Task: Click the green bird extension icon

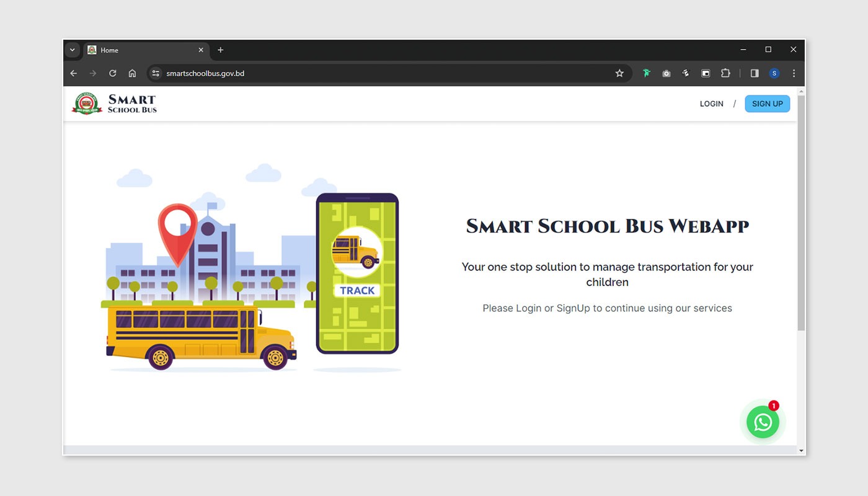Action: (646, 73)
